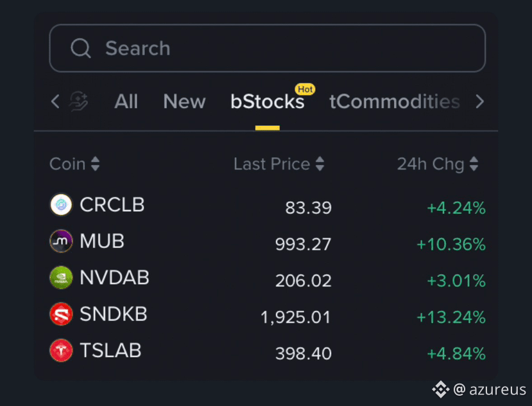Click the Binance logo near azureus
532x406 pixels.
pyautogui.click(x=441, y=389)
